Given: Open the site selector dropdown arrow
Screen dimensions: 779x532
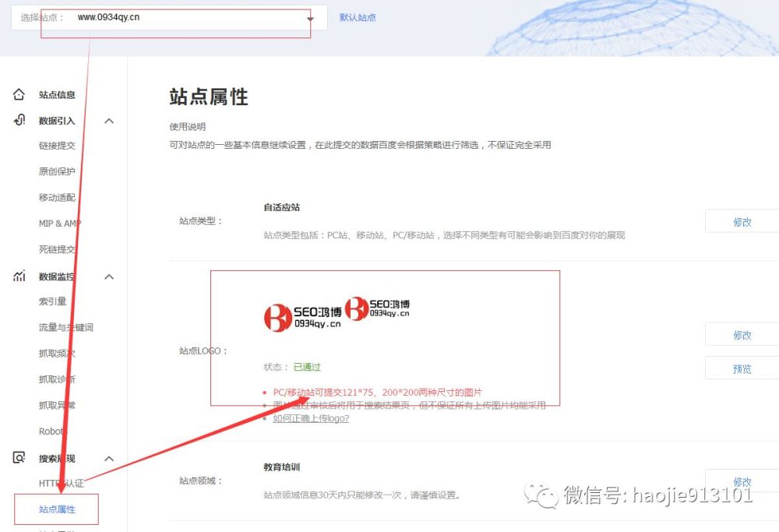Looking at the screenshot, I should pos(310,17).
